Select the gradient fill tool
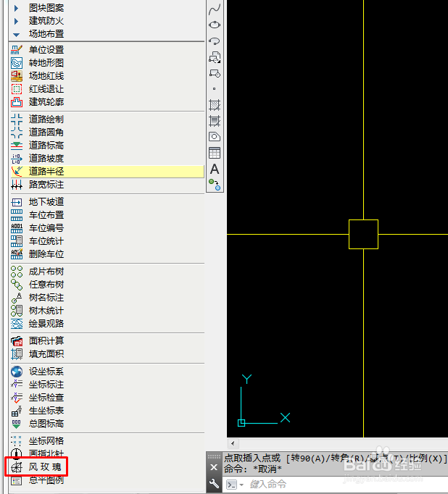 pyautogui.click(x=215, y=121)
